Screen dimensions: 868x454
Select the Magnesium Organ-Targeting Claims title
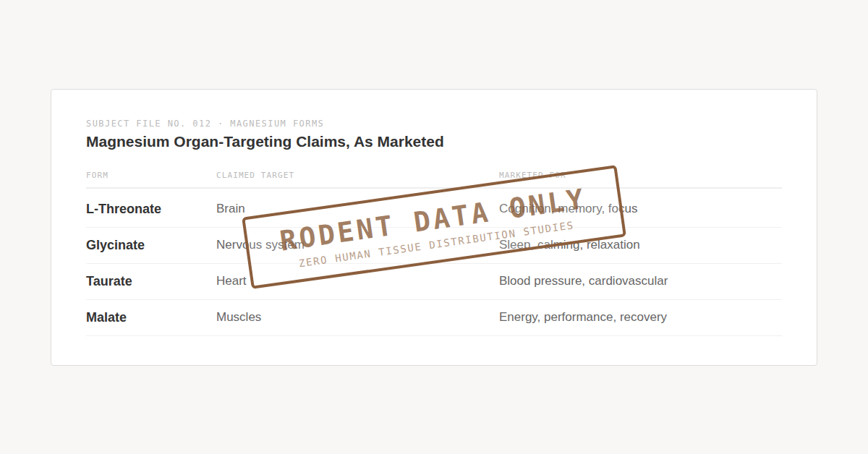click(x=265, y=142)
